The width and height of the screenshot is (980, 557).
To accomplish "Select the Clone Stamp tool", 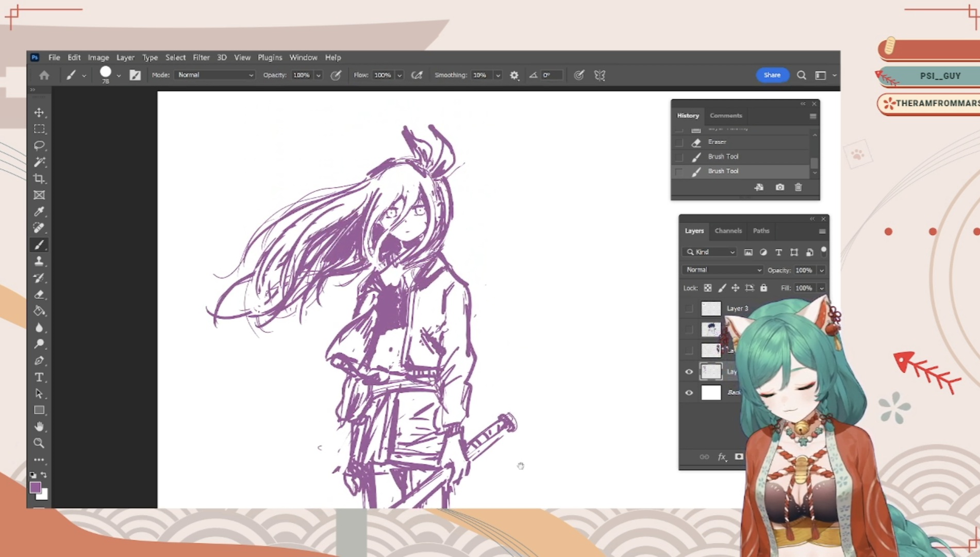I will pos(39,261).
